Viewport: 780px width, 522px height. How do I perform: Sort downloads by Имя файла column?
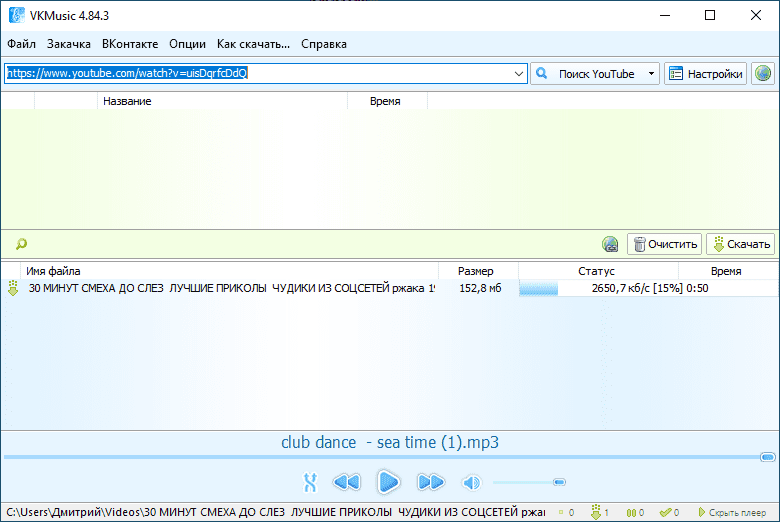(229, 271)
